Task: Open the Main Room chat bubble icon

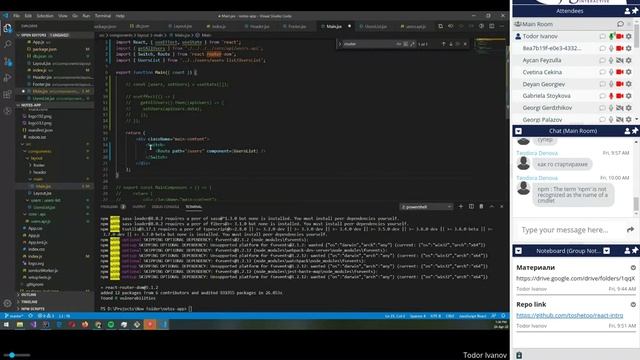Action: point(620,24)
